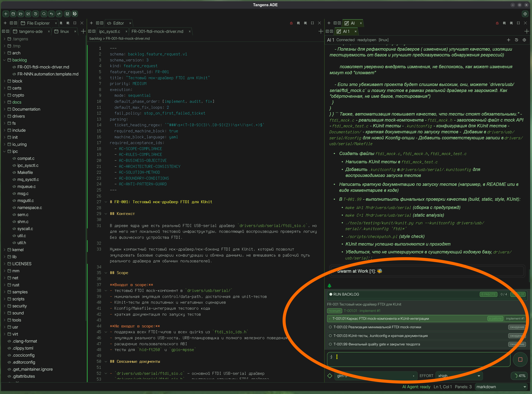This screenshot has width=532, height=394.
Task: Split the AI panel horizontally via rows icon
Action: 504,23
